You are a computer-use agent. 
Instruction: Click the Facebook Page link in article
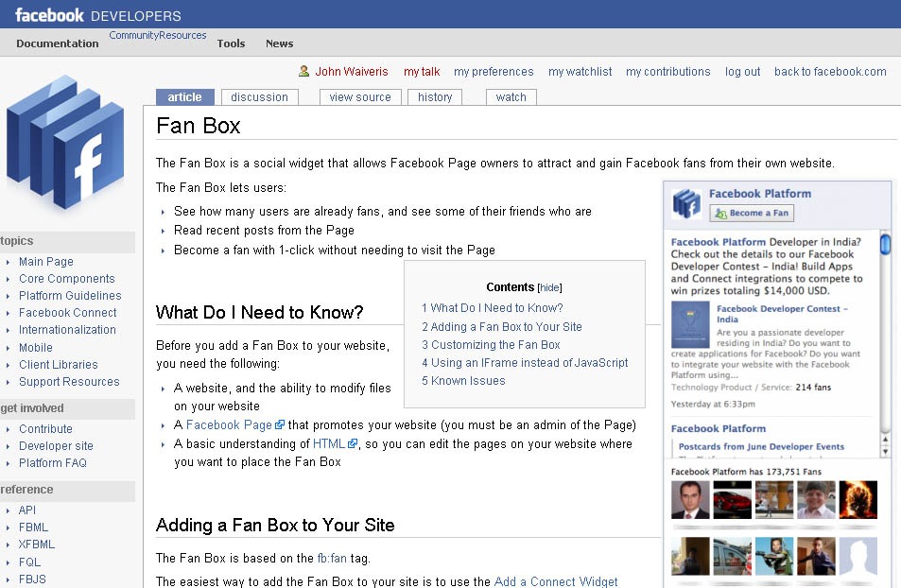coord(229,424)
